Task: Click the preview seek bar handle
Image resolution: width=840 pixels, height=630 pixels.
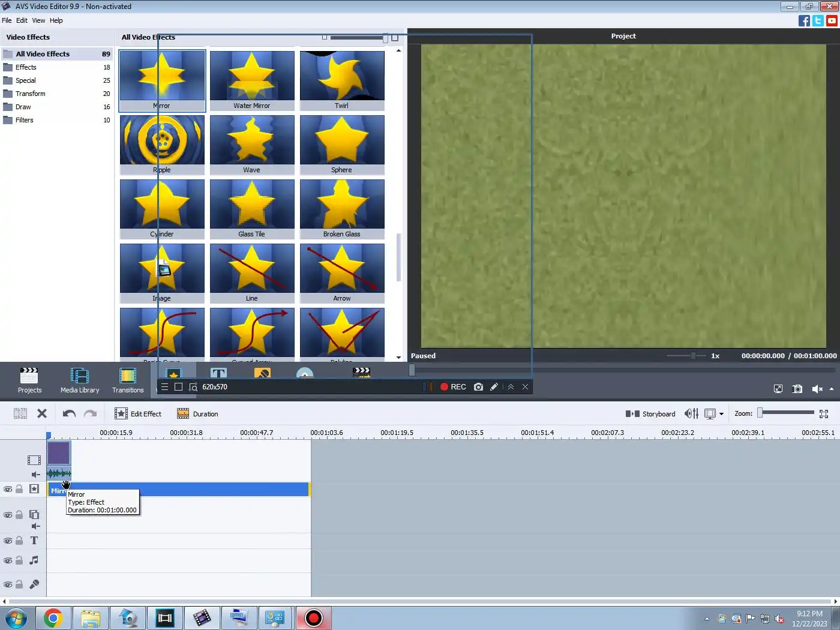Action: [x=412, y=370]
